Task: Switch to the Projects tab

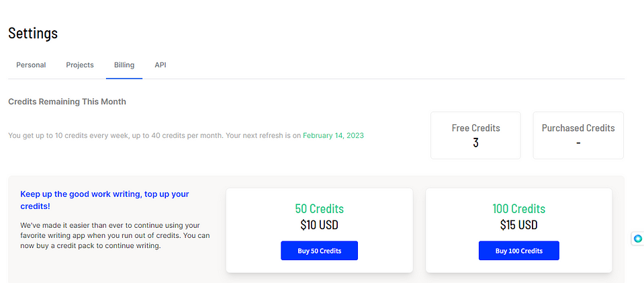Action: (x=80, y=65)
